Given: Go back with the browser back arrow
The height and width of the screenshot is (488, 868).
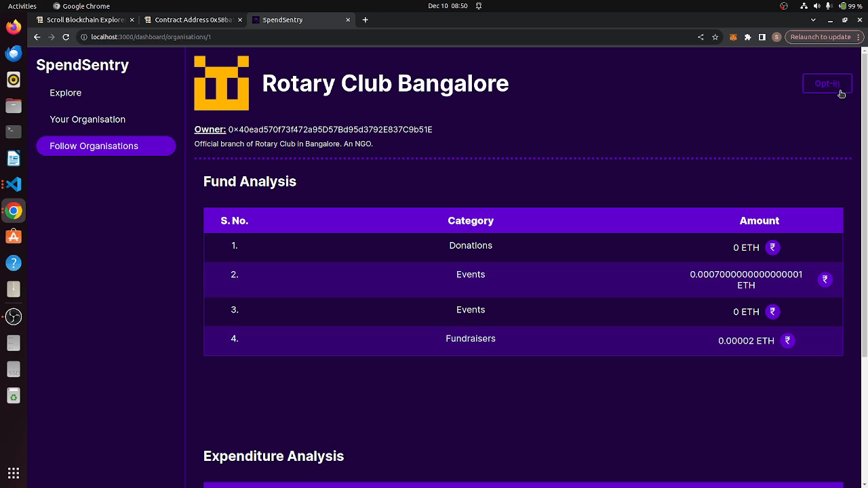Looking at the screenshot, I should pos(37,37).
